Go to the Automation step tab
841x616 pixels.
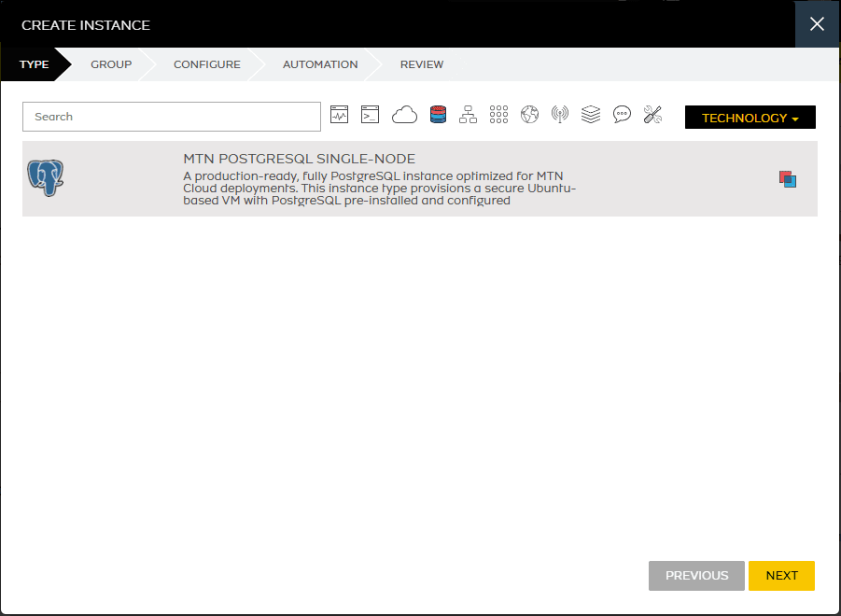[320, 64]
